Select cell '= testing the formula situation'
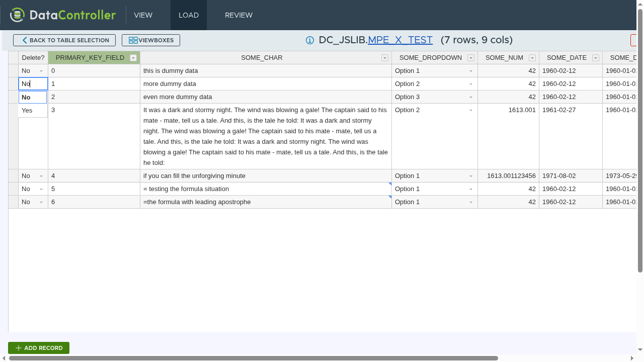This screenshot has width=644, height=362. tap(266, 189)
